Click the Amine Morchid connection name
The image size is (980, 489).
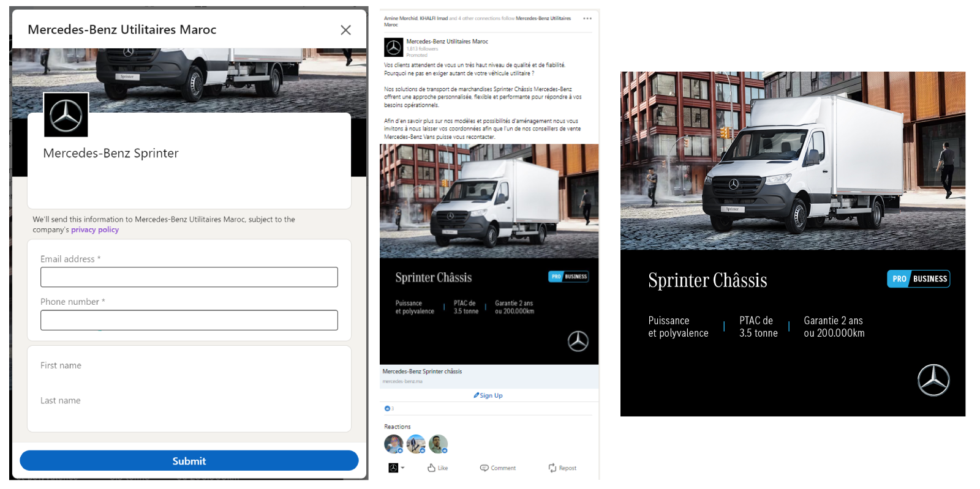click(x=400, y=18)
